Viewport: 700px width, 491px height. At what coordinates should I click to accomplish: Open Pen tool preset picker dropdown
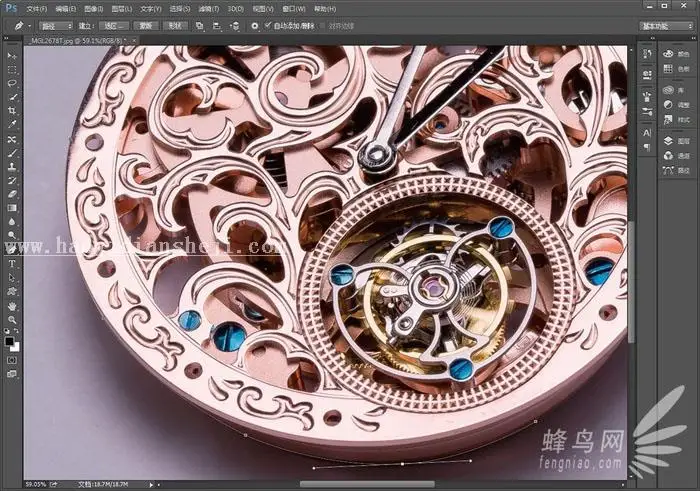click(x=30, y=26)
